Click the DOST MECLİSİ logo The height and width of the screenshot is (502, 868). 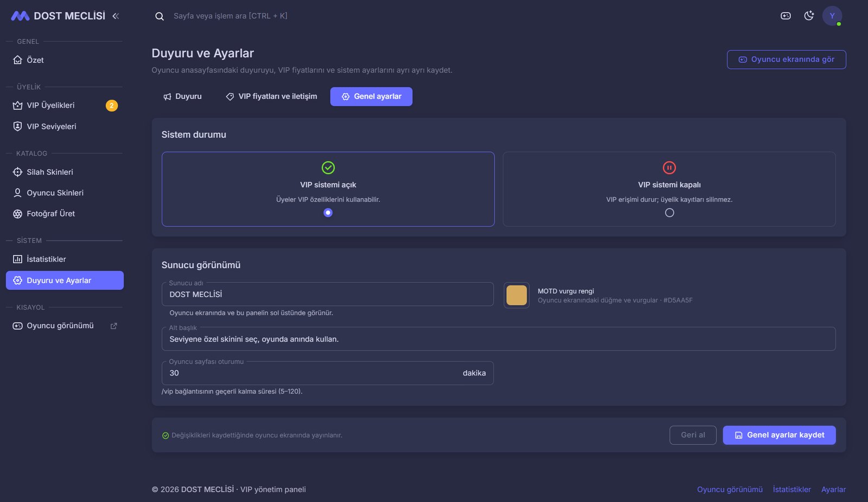click(58, 16)
